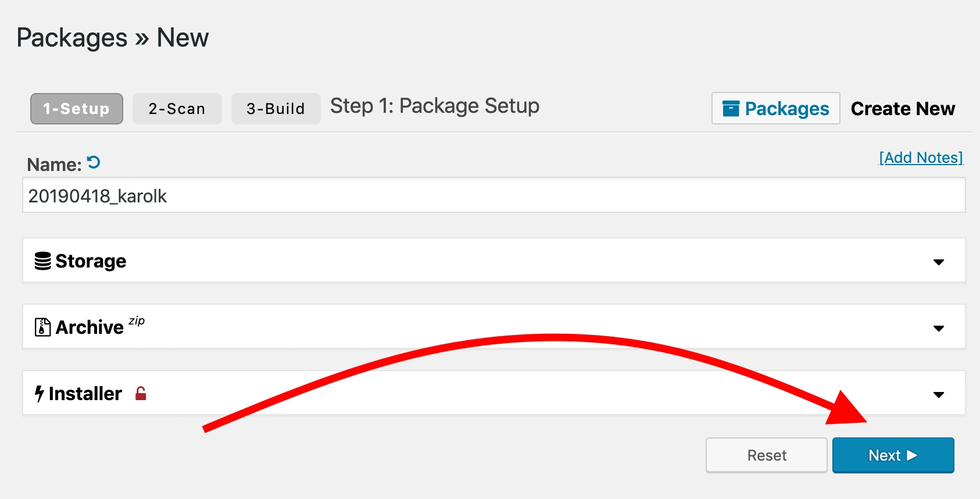Click the Installer panel heading text

click(85, 394)
